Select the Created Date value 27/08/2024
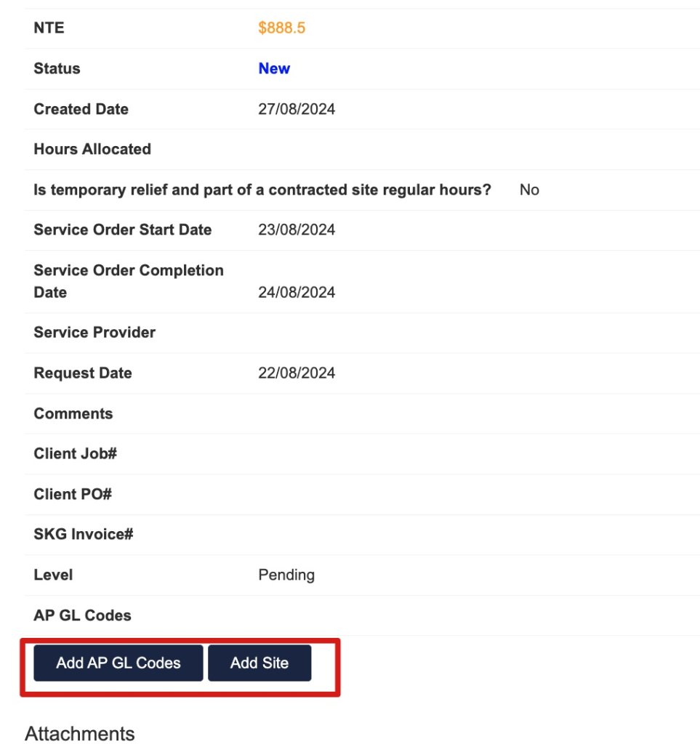Viewport: 700px width, 744px height. 297,109
